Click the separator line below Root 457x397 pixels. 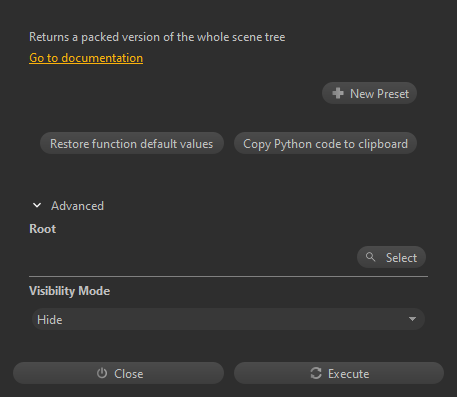point(228,276)
